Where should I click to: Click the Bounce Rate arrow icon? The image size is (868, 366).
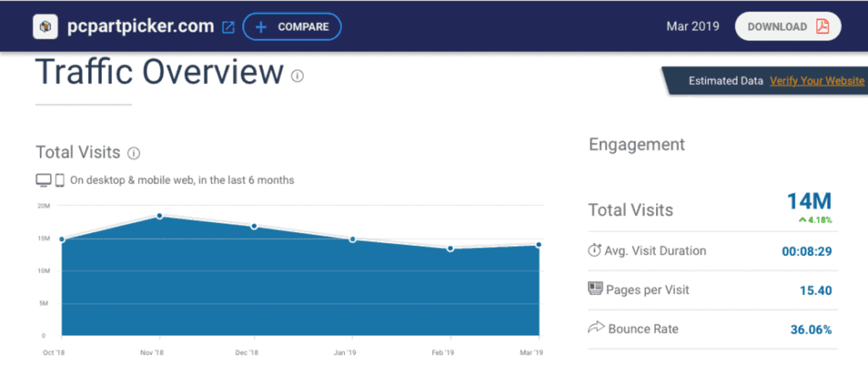(x=595, y=328)
